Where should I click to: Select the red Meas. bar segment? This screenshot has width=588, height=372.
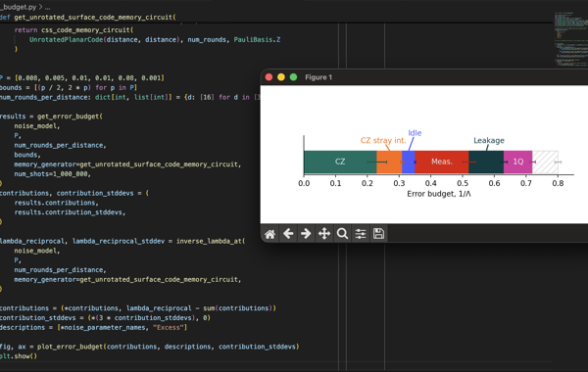[441, 162]
